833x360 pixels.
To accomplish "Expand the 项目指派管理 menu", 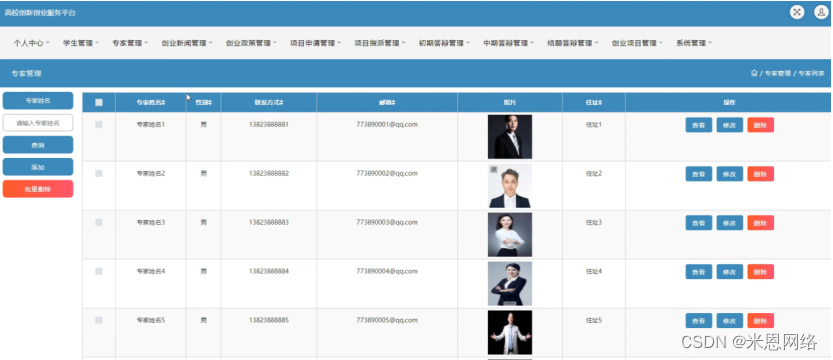I will coord(380,43).
